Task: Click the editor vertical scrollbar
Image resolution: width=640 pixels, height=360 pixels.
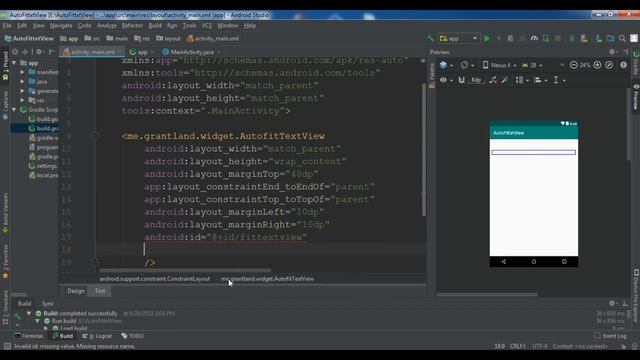Action: tap(424, 149)
